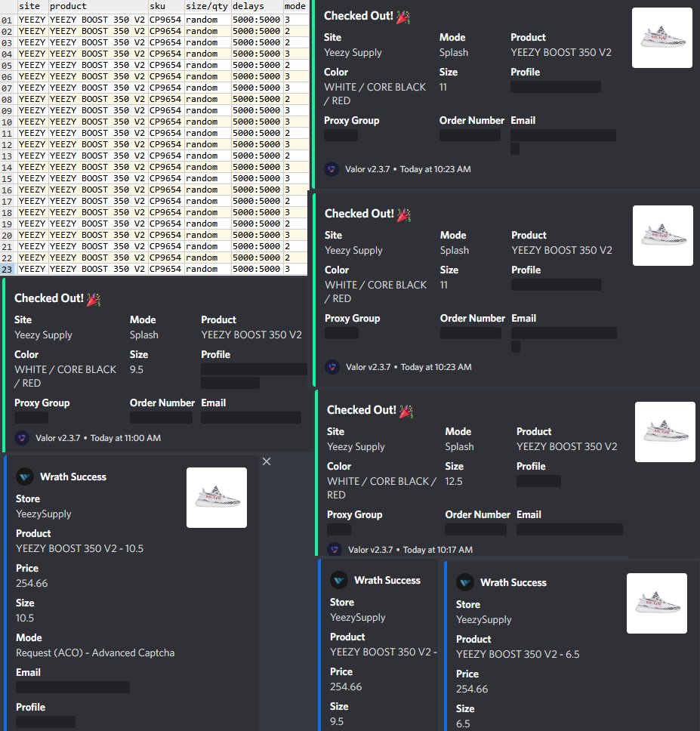Click the YEEZY site cell in row 15
The height and width of the screenshot is (731, 700).
coord(32,178)
